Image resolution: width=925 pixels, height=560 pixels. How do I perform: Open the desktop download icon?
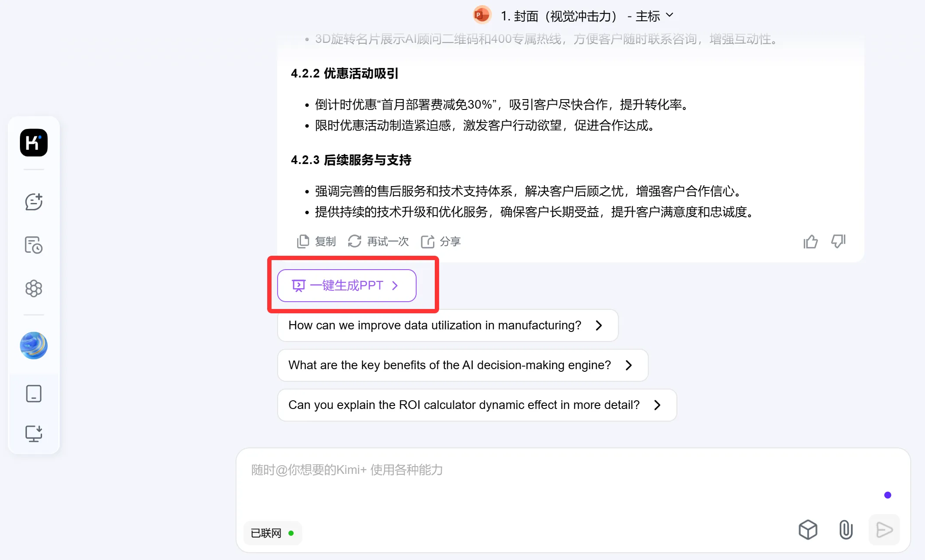pos(33,433)
